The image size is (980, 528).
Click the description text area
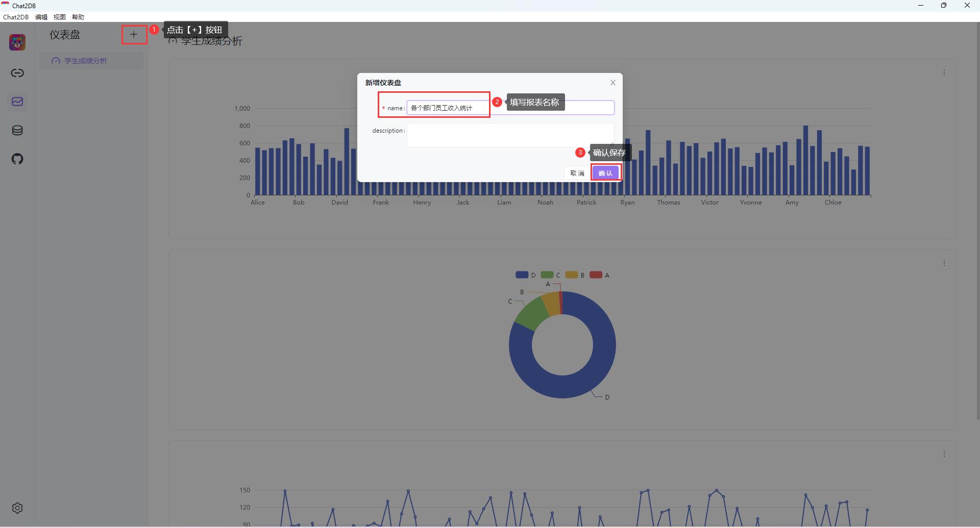pyautogui.click(x=510, y=135)
